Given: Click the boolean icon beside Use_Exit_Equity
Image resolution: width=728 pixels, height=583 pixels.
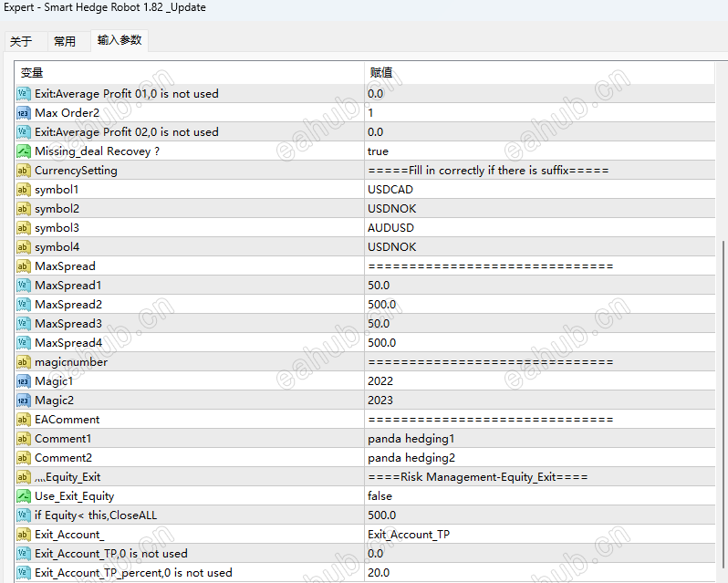Looking at the screenshot, I should [24, 495].
